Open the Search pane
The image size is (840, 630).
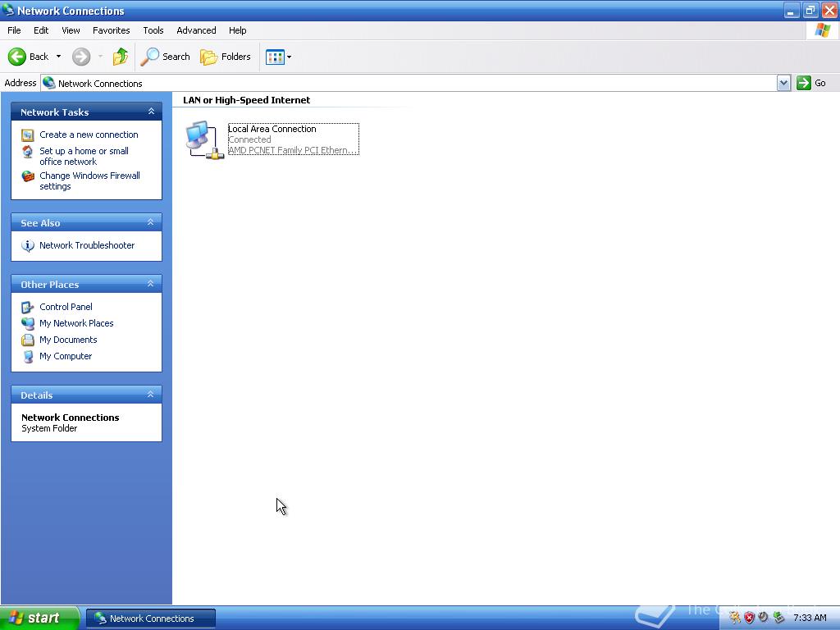click(x=166, y=57)
